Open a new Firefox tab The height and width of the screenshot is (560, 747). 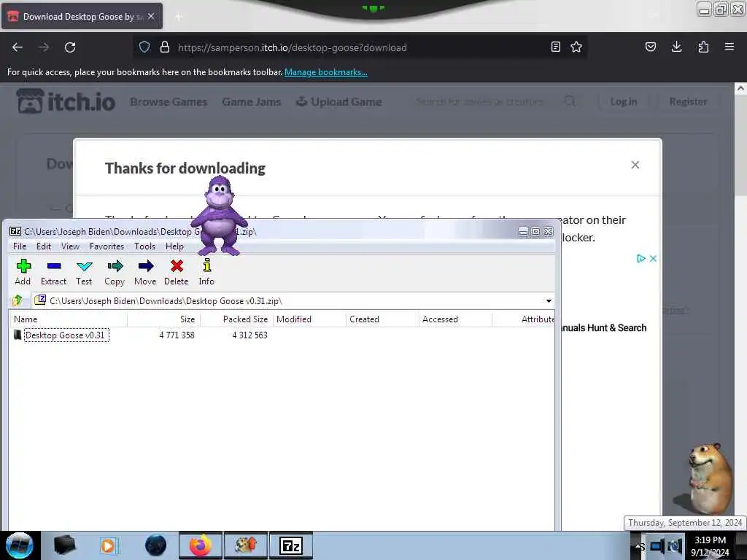(179, 17)
